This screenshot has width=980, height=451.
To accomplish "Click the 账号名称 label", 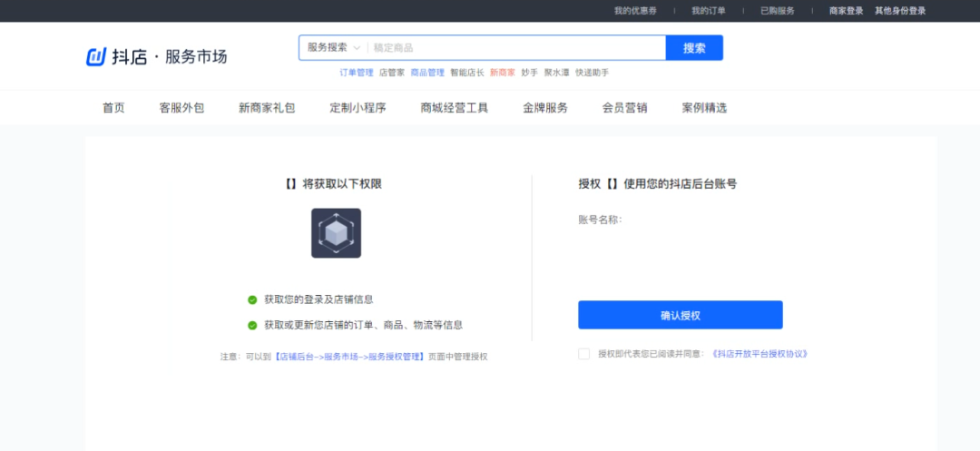I will pos(600,220).
